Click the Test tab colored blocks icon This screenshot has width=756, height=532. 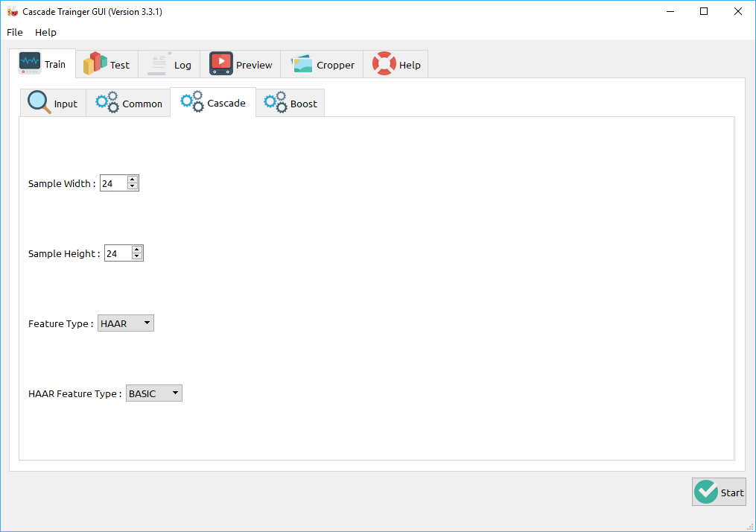(95, 63)
